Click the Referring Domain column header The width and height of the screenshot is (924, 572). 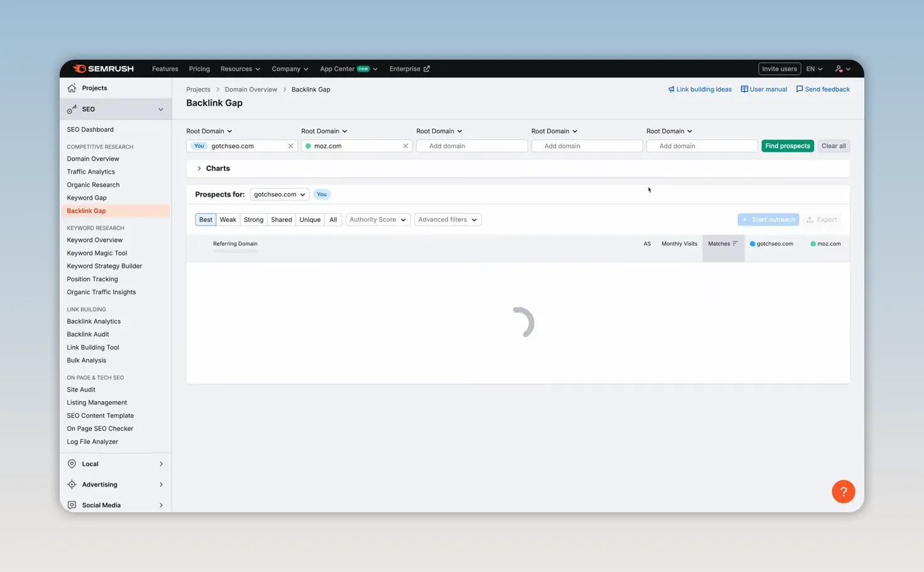click(x=235, y=244)
